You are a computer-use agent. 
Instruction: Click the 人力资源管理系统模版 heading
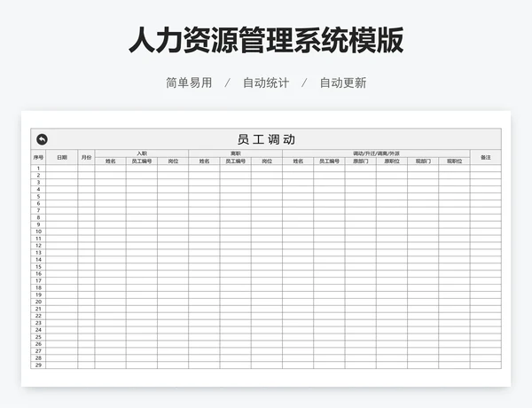(266, 40)
